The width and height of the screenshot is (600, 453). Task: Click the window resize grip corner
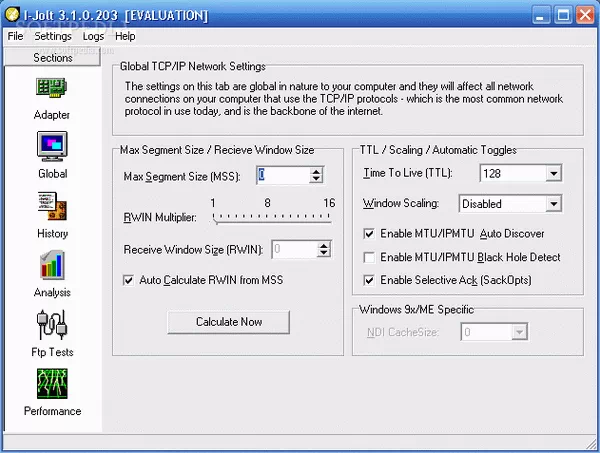(x=591, y=444)
